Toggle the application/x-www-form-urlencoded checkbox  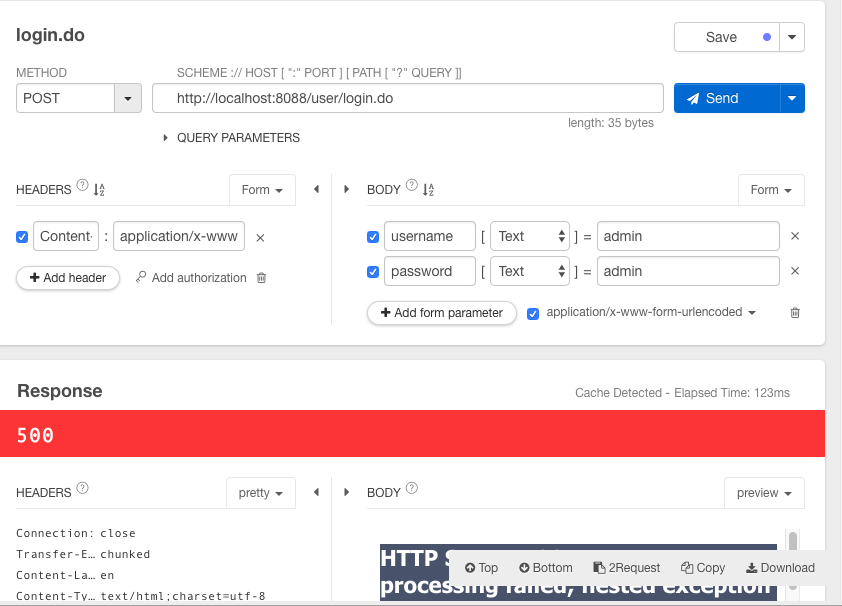pos(533,313)
